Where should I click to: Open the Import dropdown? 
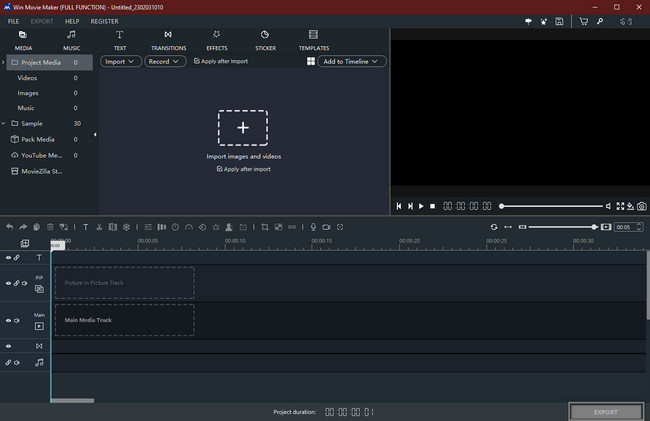(x=121, y=61)
